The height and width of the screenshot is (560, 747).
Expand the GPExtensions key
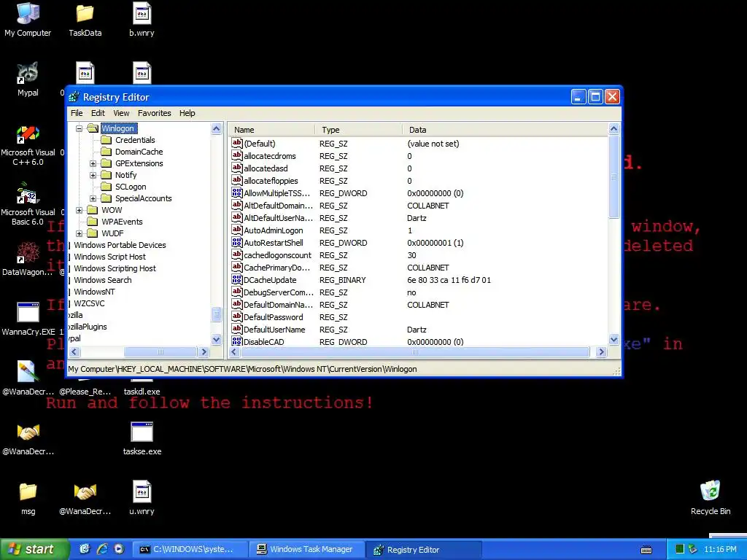(x=93, y=163)
